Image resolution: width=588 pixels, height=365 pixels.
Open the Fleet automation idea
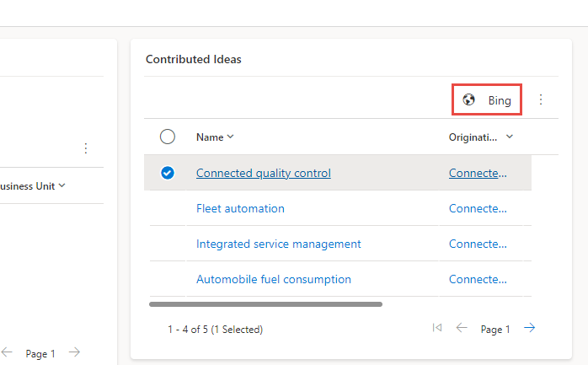[x=240, y=208]
